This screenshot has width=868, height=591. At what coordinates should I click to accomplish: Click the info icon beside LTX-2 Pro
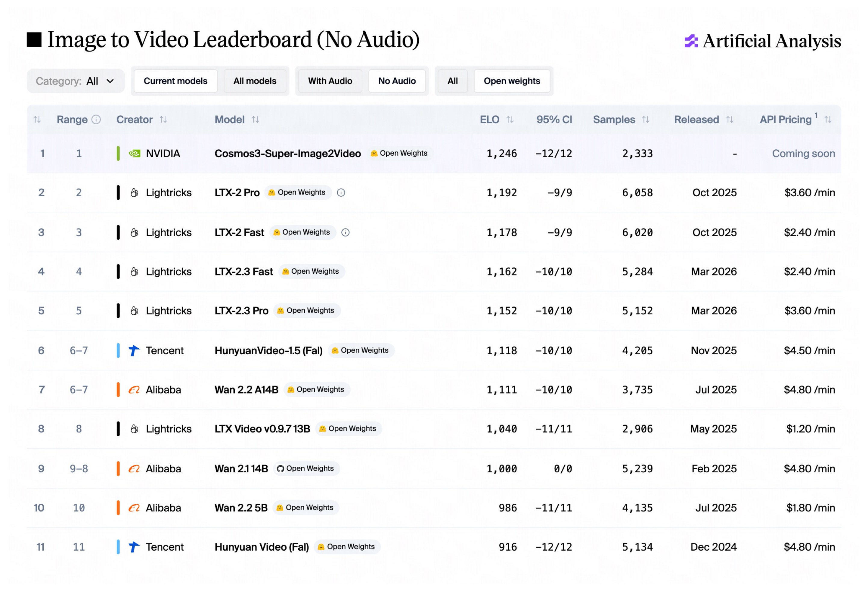[341, 193]
